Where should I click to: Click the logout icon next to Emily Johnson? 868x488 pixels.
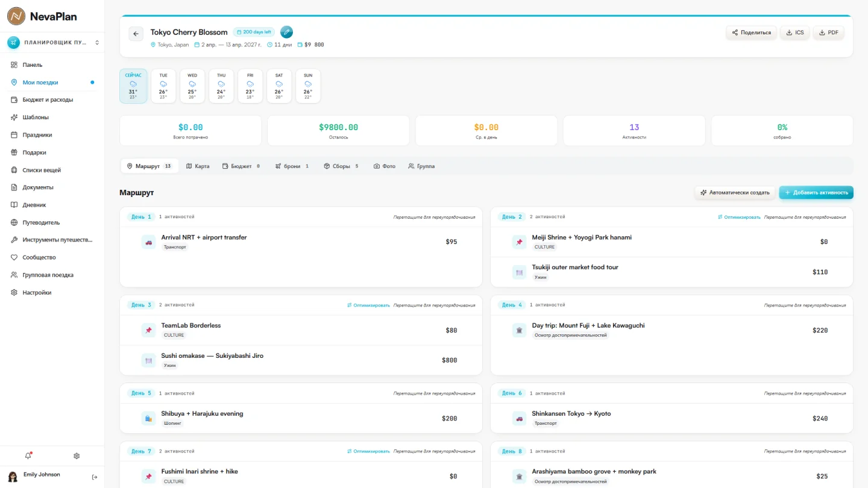pyautogui.click(x=95, y=477)
